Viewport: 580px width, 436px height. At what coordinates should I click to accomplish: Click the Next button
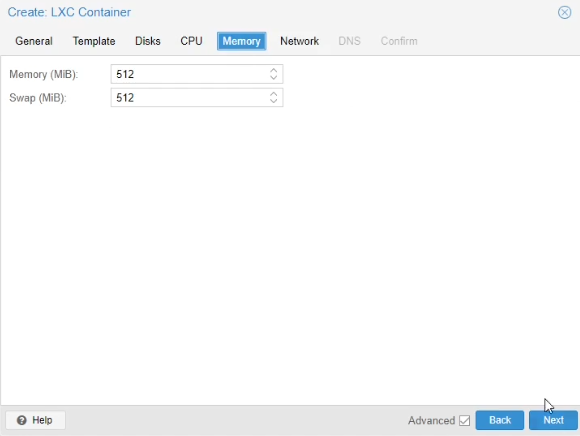click(x=553, y=420)
